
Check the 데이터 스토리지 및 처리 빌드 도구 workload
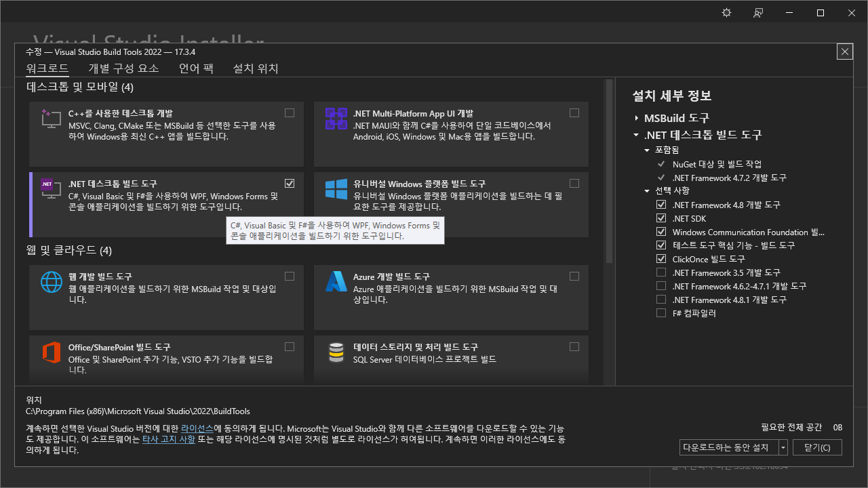(x=574, y=346)
